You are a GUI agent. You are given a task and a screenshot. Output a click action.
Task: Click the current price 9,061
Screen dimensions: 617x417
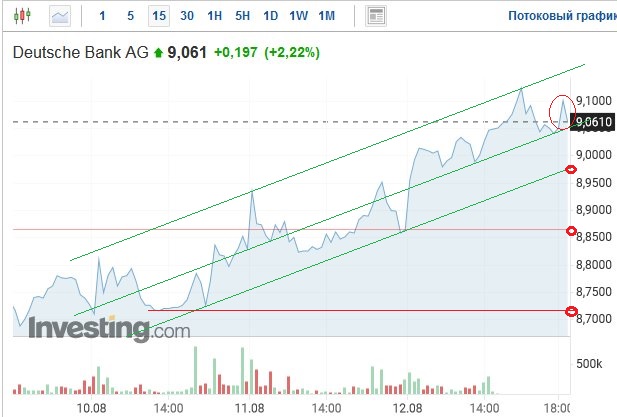point(187,52)
